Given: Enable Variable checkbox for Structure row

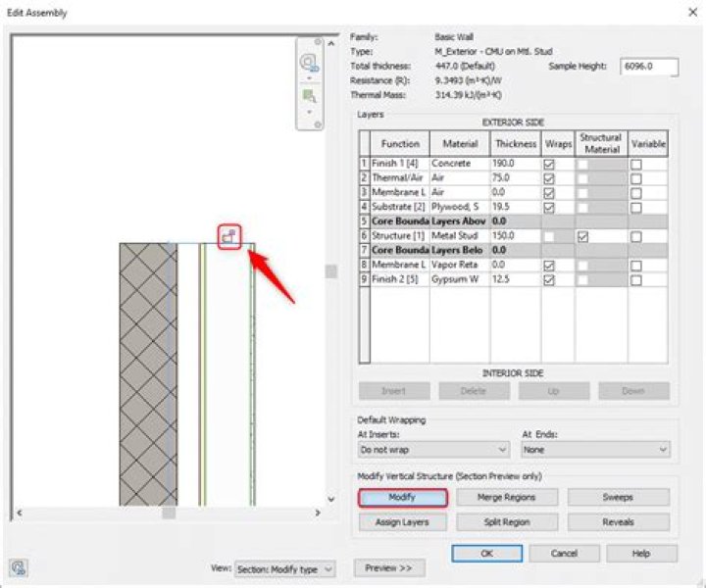Looking at the screenshot, I should tap(635, 236).
